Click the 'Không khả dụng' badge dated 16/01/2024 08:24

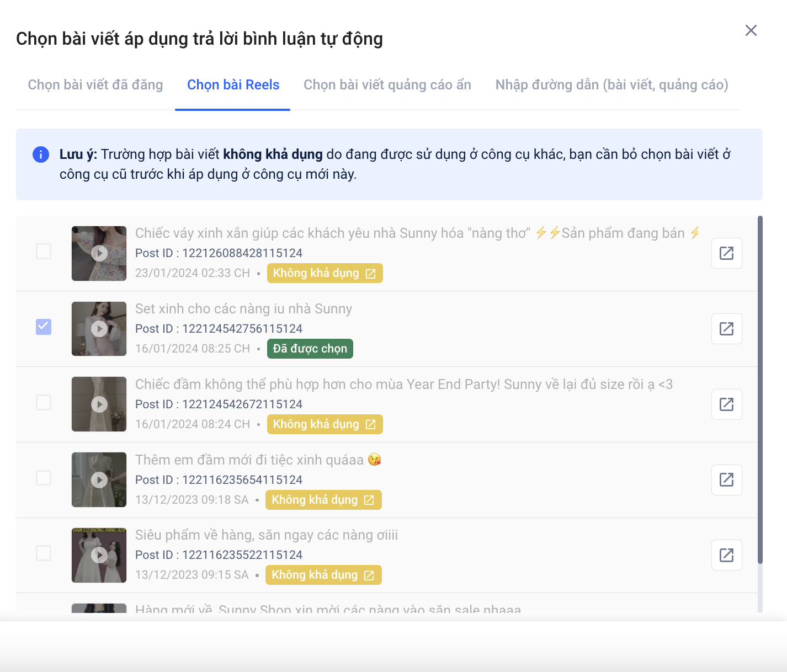[x=325, y=424]
